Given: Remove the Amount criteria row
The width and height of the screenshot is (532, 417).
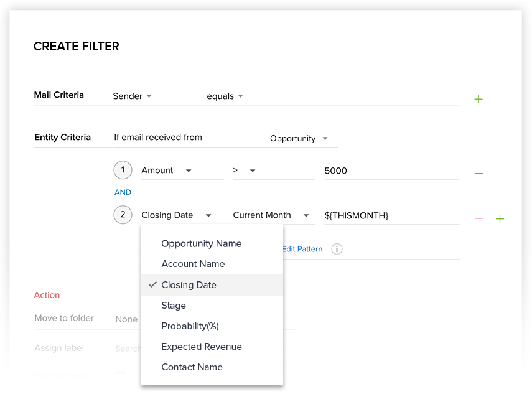Looking at the screenshot, I should (x=478, y=173).
